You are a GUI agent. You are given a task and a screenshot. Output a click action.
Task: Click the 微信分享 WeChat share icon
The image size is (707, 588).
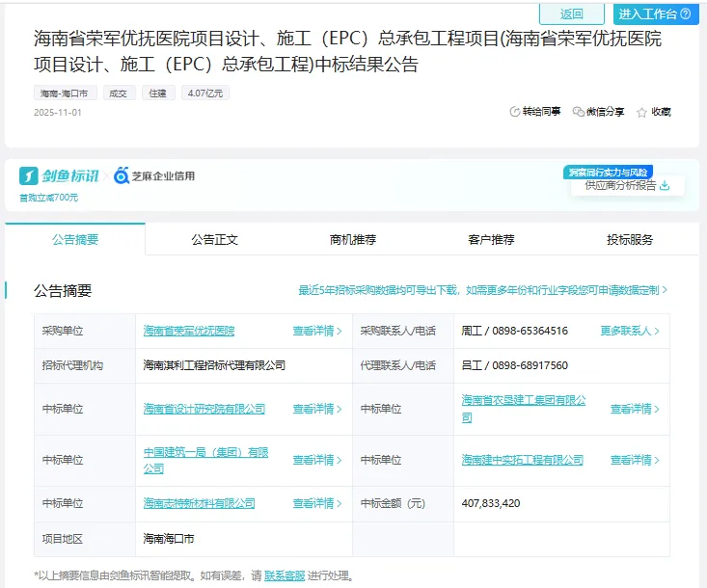tap(579, 112)
